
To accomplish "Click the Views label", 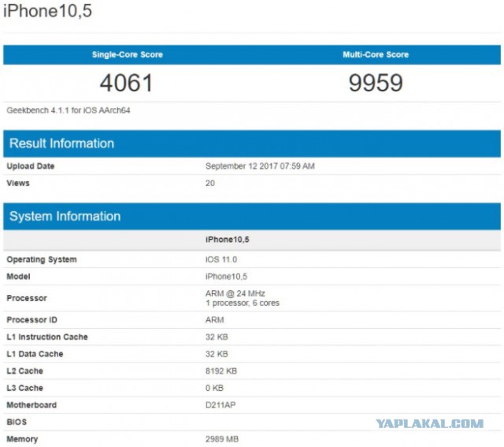I will coord(18,183).
